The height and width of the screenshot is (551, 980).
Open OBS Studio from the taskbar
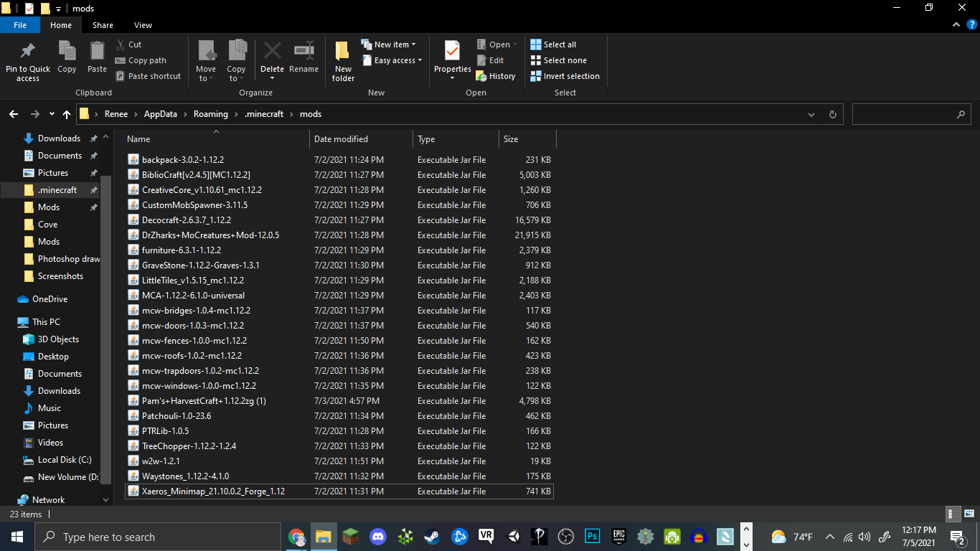point(566,537)
